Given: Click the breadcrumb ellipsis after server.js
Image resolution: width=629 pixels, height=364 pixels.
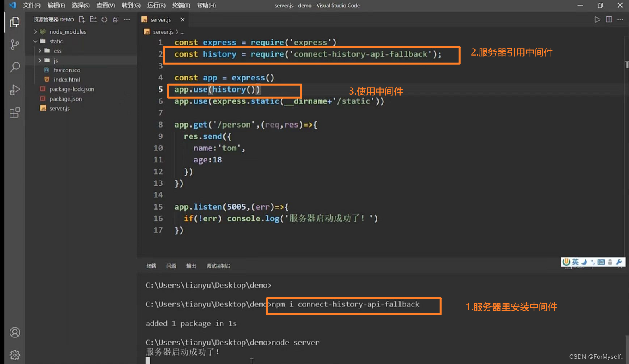Looking at the screenshot, I should pyautogui.click(x=182, y=32).
